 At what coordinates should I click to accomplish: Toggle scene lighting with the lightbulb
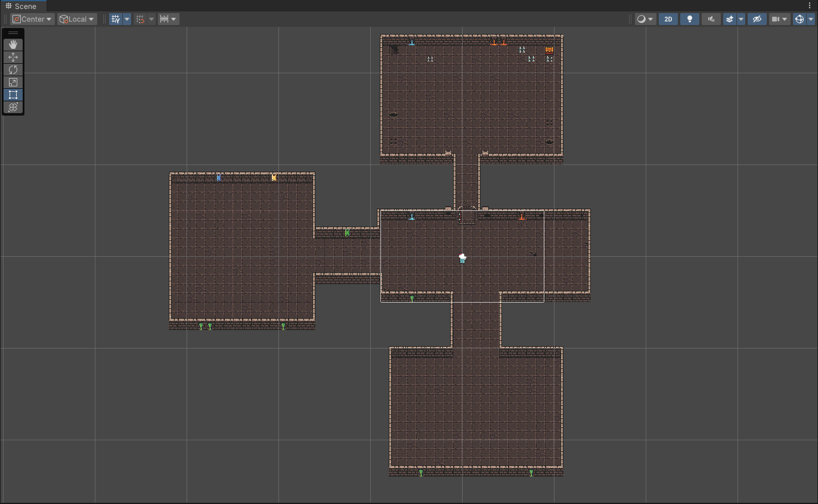690,19
